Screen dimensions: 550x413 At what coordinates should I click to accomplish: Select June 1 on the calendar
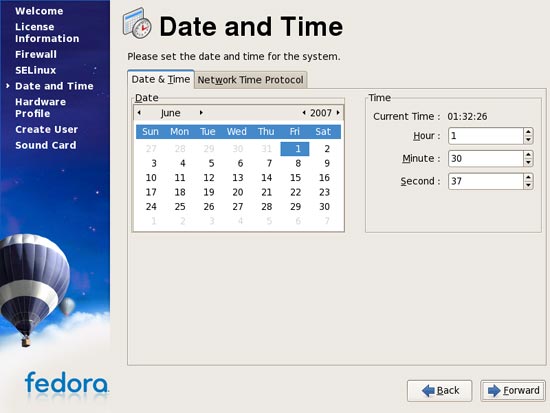(295, 149)
